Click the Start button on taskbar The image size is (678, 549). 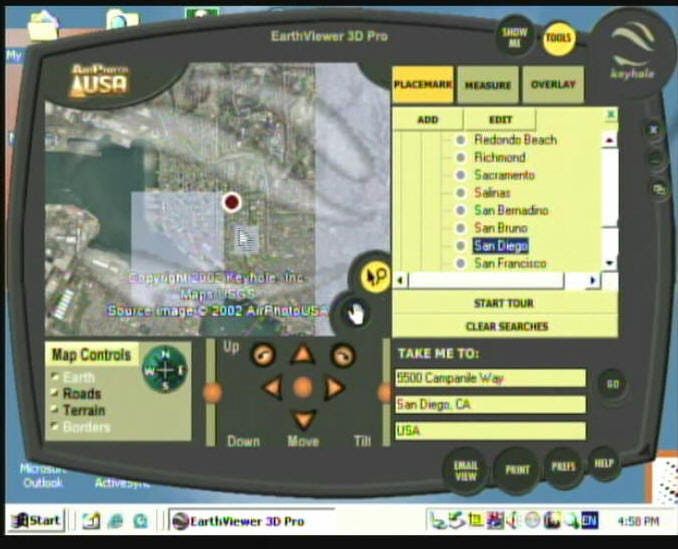tap(37, 520)
